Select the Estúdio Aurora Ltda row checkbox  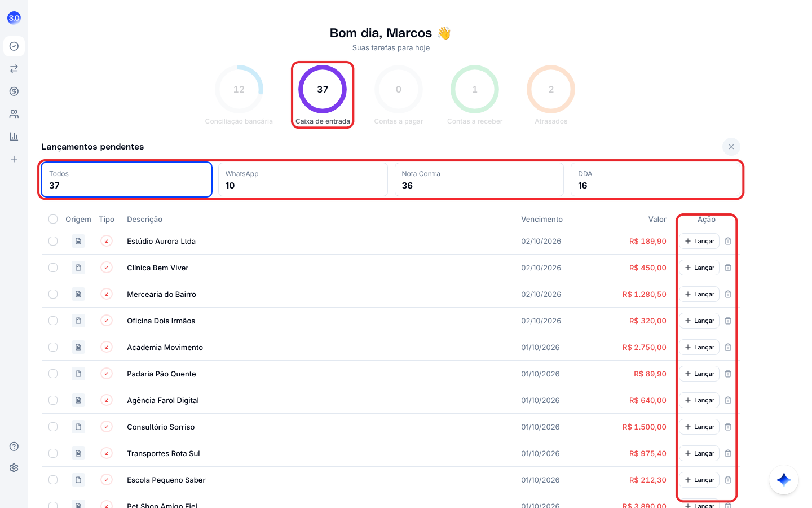53,241
